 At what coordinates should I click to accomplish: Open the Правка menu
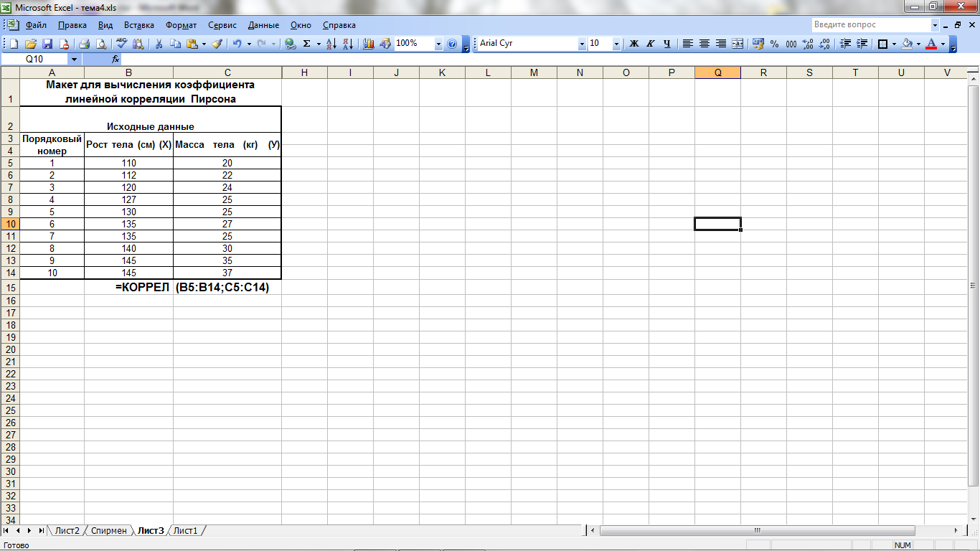(72, 25)
